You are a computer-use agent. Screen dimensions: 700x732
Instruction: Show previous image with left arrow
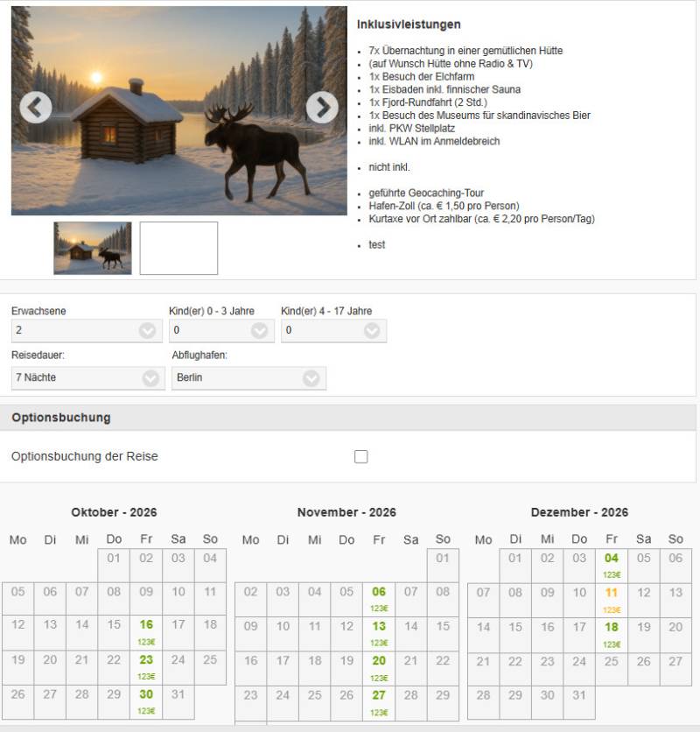[36, 108]
